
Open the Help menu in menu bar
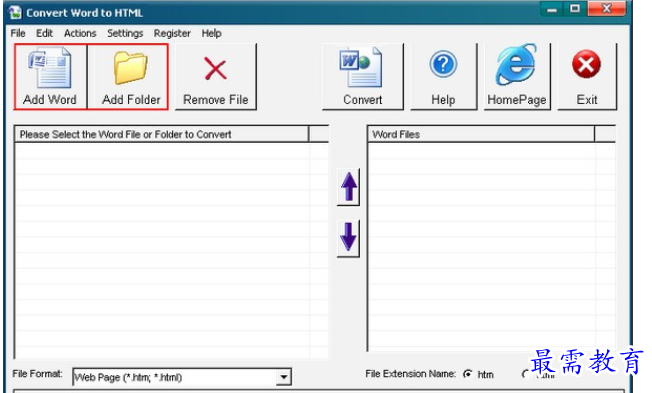click(211, 33)
